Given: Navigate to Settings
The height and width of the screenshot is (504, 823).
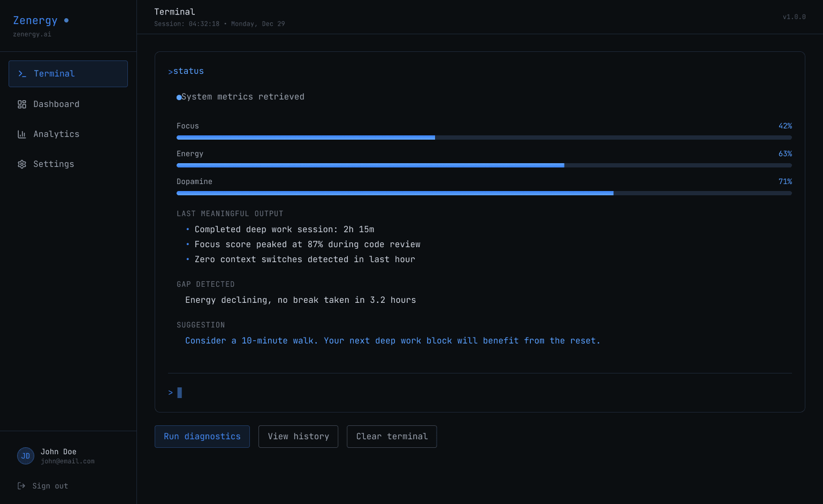Looking at the screenshot, I should pyautogui.click(x=53, y=164).
